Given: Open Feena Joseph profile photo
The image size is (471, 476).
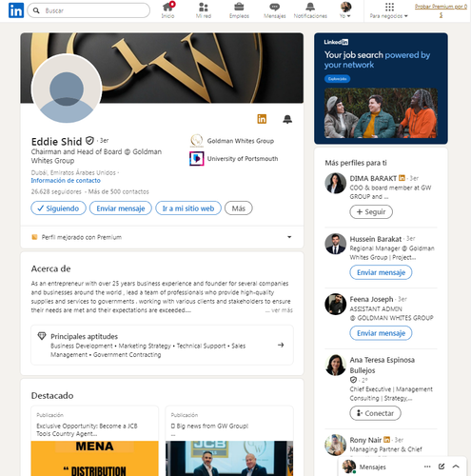Looking at the screenshot, I should (x=336, y=304).
